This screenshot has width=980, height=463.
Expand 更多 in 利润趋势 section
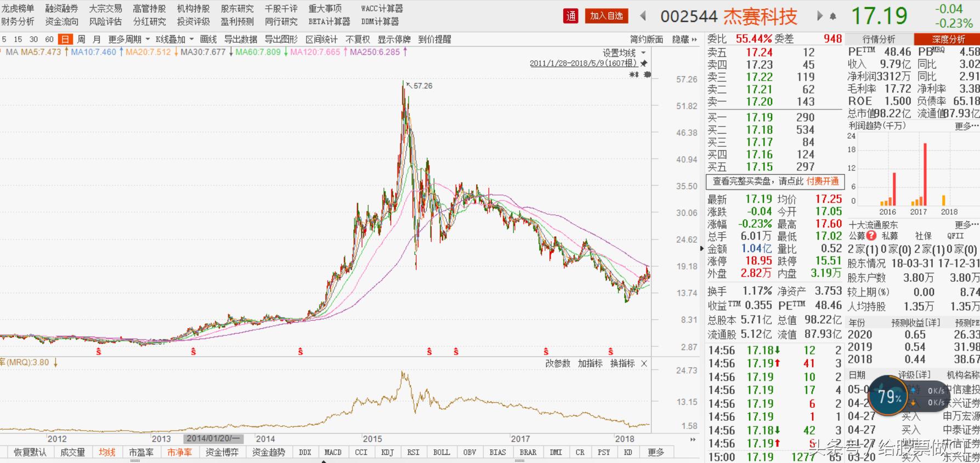(x=966, y=126)
